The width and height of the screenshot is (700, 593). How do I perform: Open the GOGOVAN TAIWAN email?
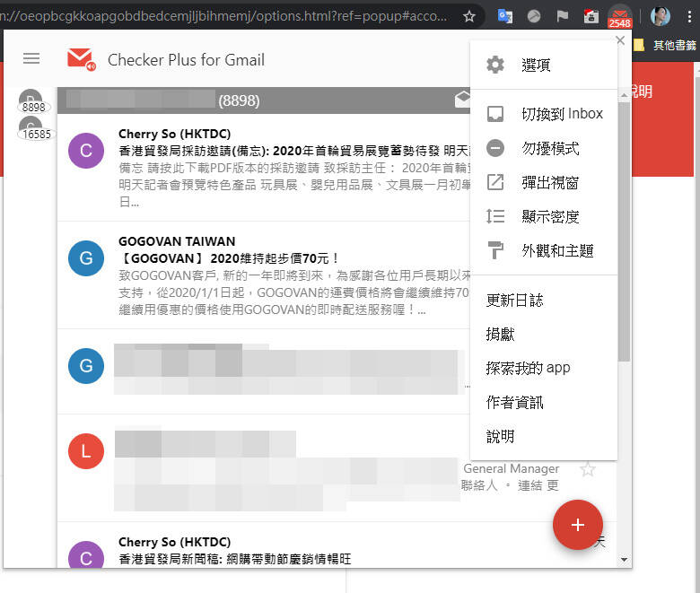point(264,275)
